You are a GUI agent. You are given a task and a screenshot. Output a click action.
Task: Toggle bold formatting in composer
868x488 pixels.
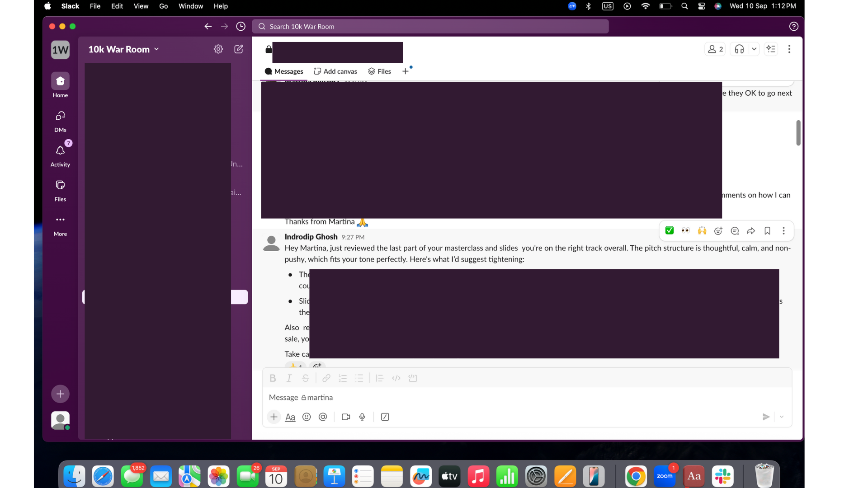click(x=273, y=379)
